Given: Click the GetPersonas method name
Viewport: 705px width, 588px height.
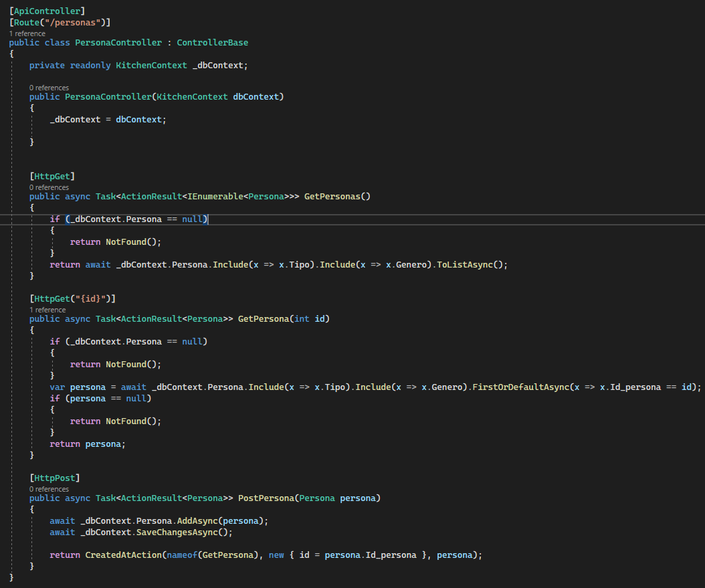Looking at the screenshot, I should pos(332,197).
